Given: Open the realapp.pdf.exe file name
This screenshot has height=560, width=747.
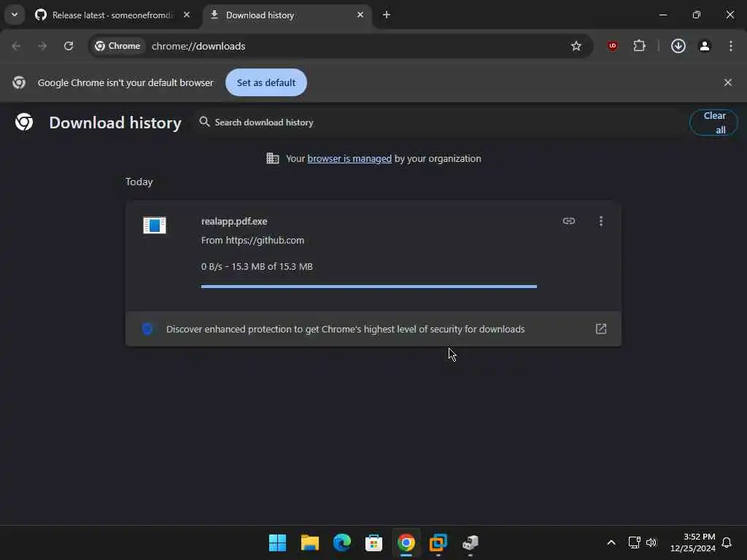Looking at the screenshot, I should (234, 222).
